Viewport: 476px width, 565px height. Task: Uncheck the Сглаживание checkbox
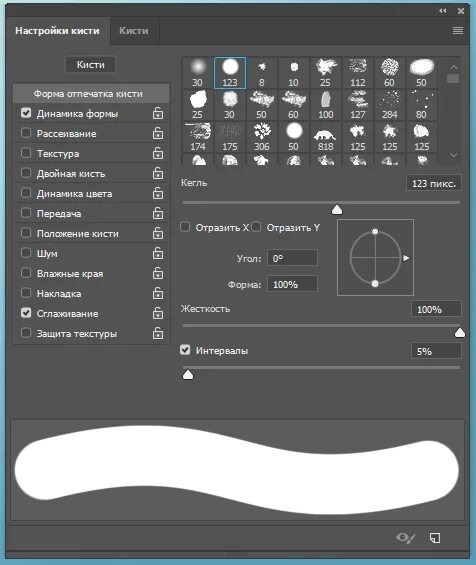coord(26,313)
